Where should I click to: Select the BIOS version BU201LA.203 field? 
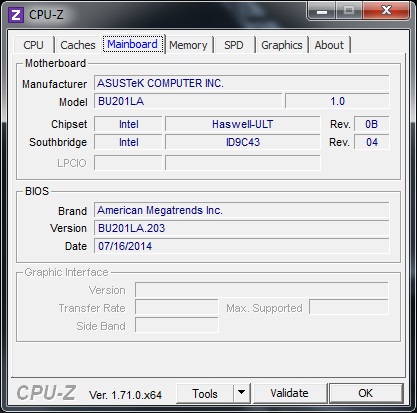pyautogui.click(x=242, y=228)
